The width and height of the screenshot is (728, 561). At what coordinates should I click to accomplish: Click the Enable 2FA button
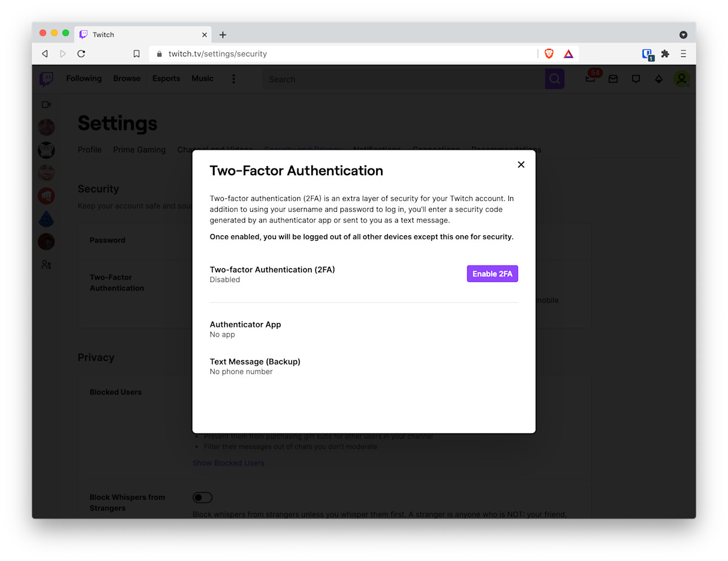[492, 274]
